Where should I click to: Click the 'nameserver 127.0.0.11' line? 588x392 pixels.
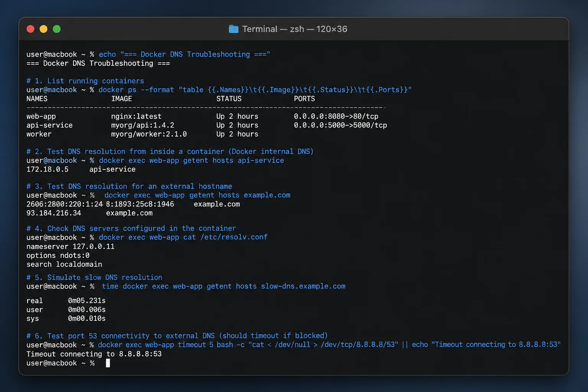tap(70, 247)
